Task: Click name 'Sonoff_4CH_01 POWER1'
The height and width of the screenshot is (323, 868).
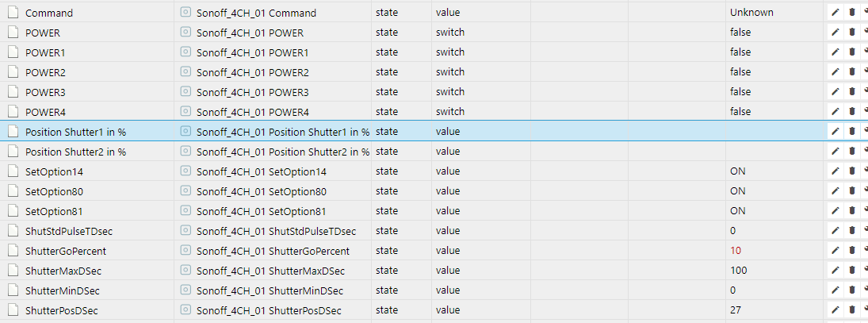Action: click(252, 52)
